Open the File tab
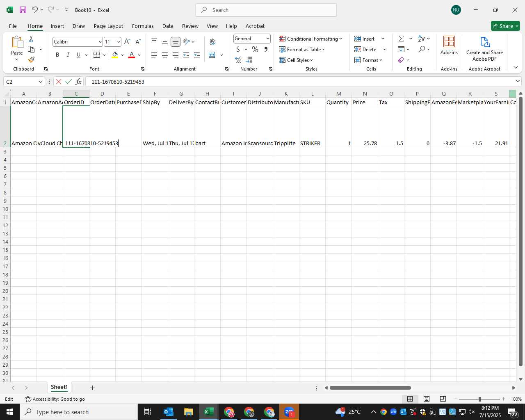525x420 pixels. tap(13, 26)
